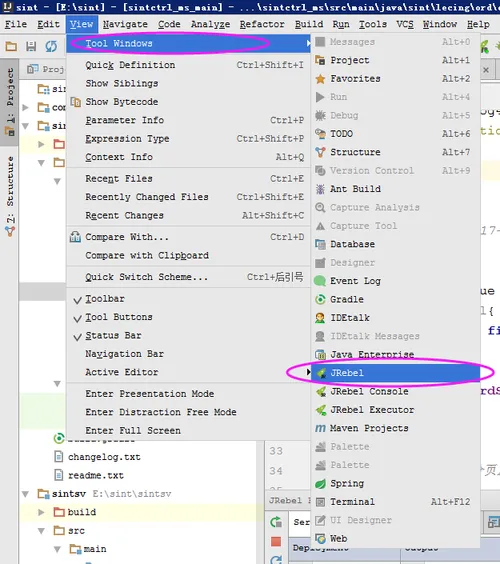Screen dimensions: 500x564
Task: Open the Structure tool window entry
Action: click(x=396, y=152)
